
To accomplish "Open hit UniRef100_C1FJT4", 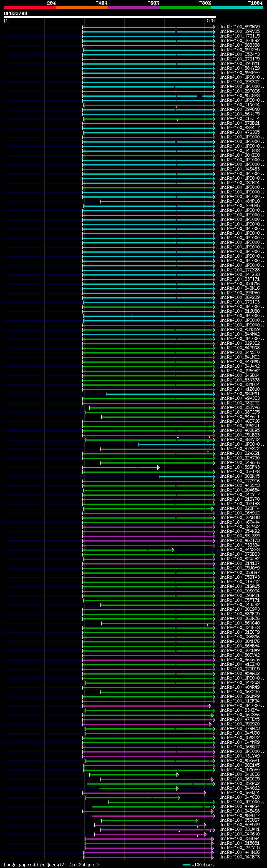I will point(239,118).
